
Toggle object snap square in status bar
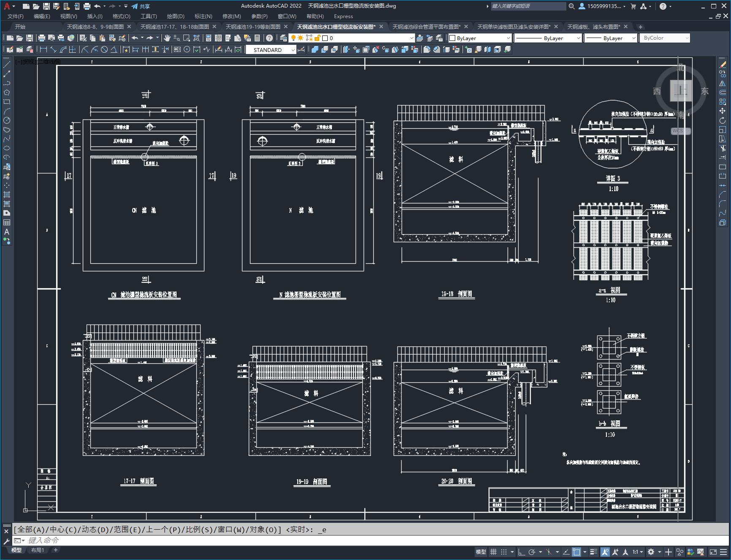(x=576, y=552)
